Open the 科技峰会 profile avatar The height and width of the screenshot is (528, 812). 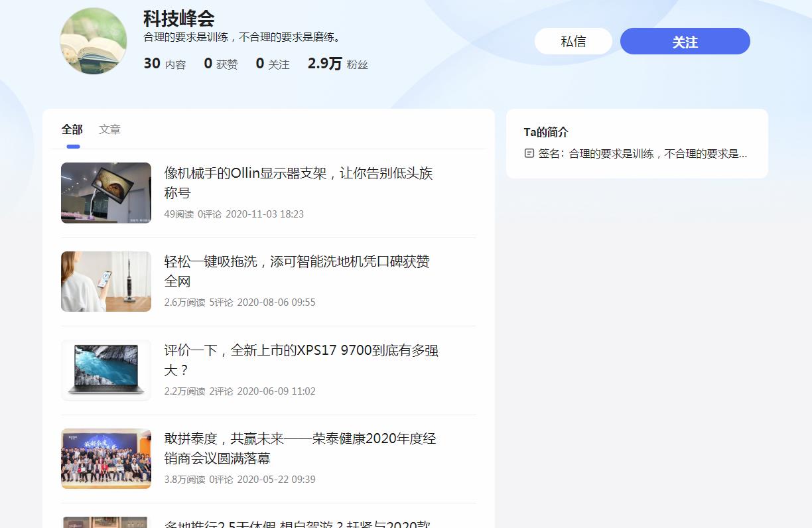tap(94, 41)
